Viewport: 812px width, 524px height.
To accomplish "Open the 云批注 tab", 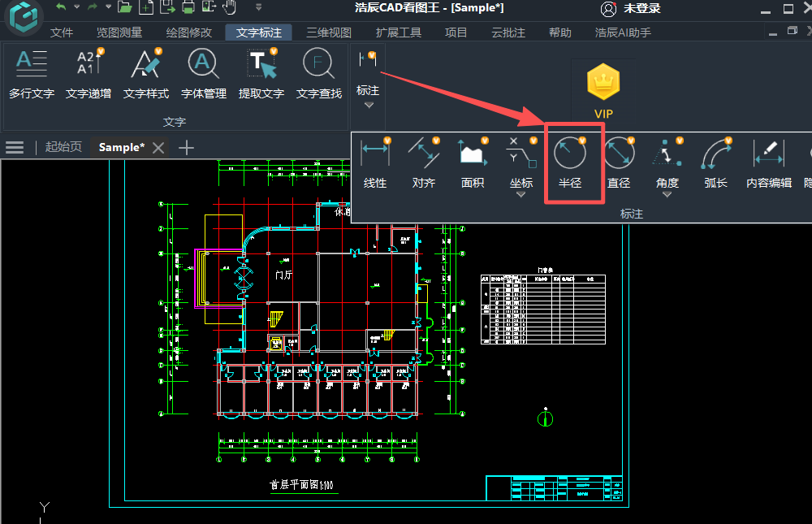I will [x=508, y=32].
